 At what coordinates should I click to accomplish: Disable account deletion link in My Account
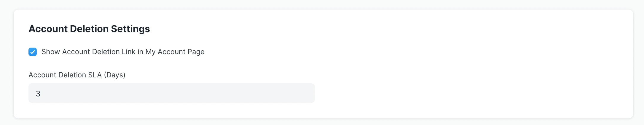(33, 52)
